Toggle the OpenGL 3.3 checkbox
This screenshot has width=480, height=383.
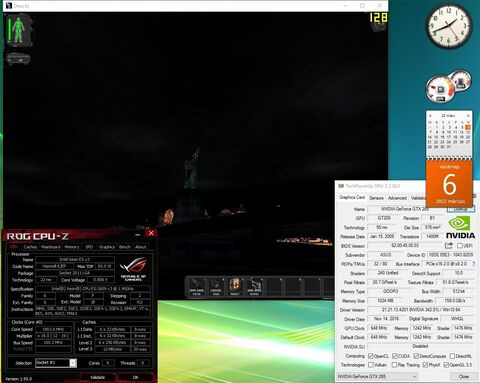446,365
